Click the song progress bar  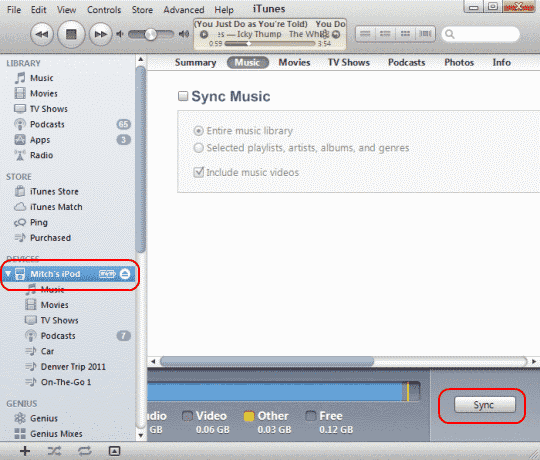(x=270, y=44)
